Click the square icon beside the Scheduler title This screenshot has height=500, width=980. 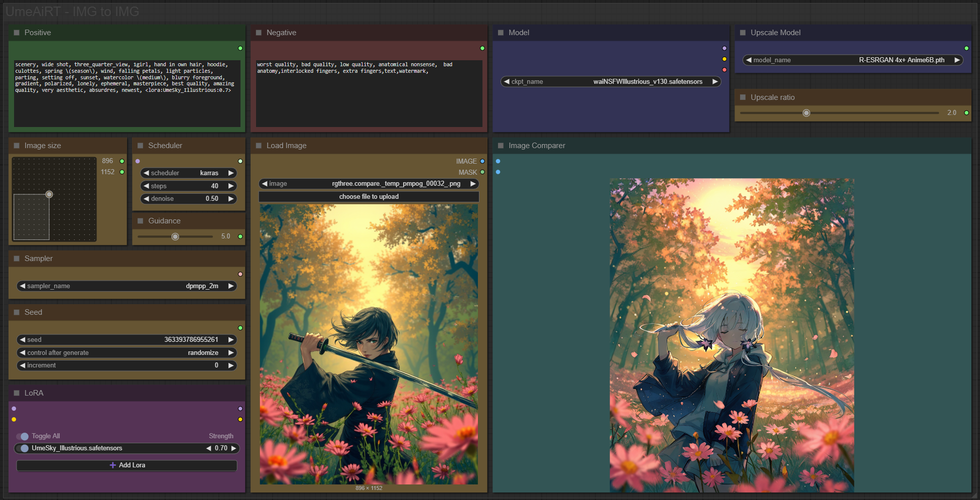click(x=140, y=146)
